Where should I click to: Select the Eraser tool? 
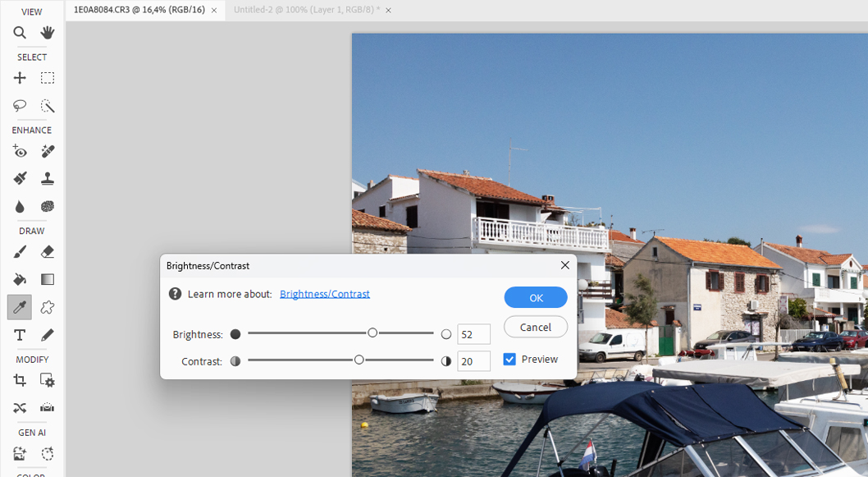pyautogui.click(x=48, y=252)
